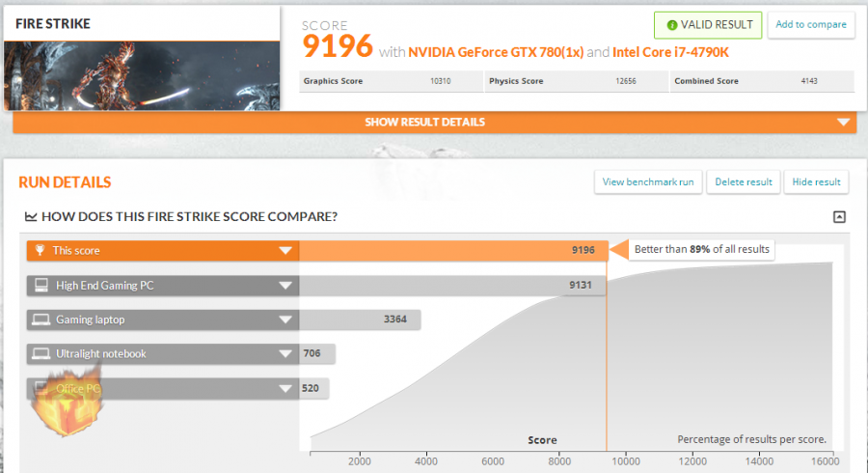Delete this result
868x473 pixels.
743,181
